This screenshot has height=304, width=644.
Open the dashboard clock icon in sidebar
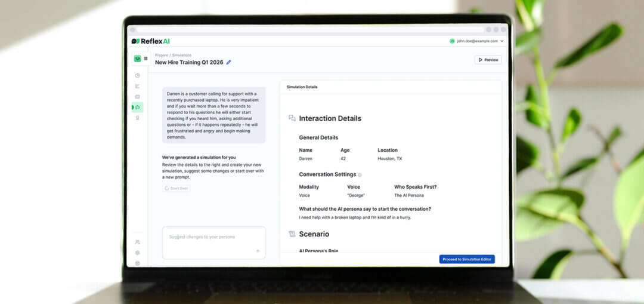coord(138,75)
